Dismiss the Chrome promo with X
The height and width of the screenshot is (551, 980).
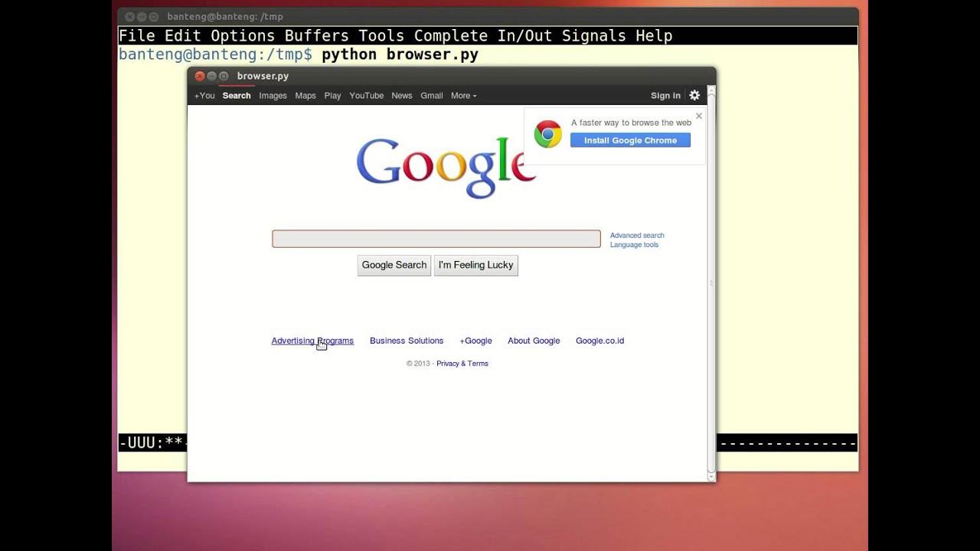coord(698,116)
